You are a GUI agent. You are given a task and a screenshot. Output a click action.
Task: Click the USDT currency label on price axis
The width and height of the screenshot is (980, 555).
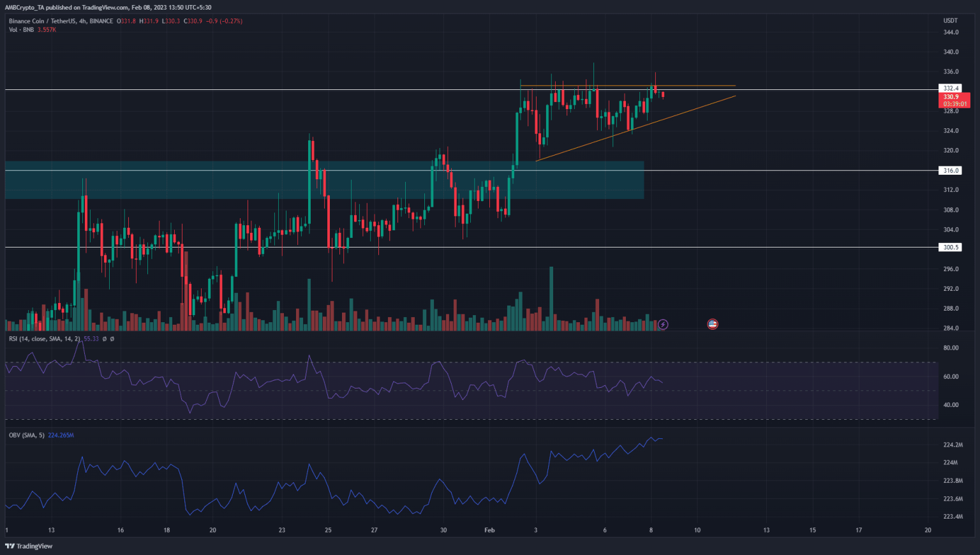(951, 21)
